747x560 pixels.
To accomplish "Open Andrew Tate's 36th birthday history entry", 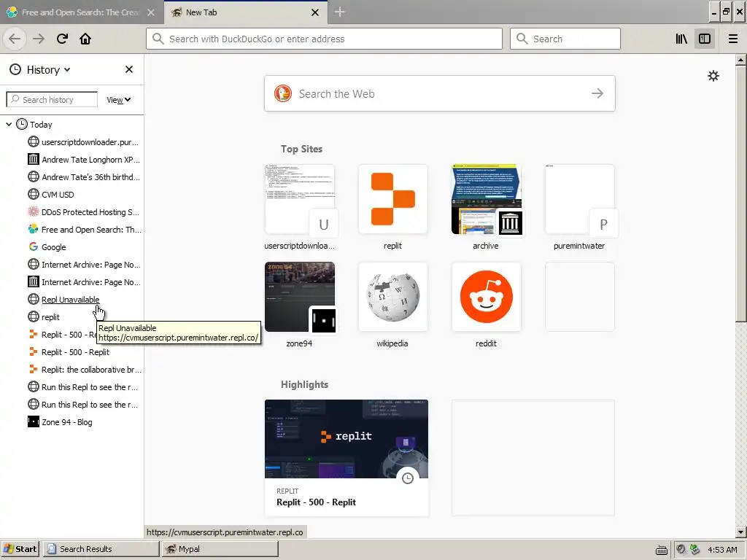I will [84, 177].
